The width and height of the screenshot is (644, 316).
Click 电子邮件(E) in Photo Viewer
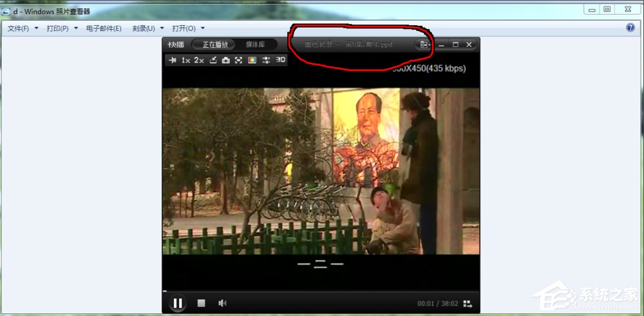point(104,28)
